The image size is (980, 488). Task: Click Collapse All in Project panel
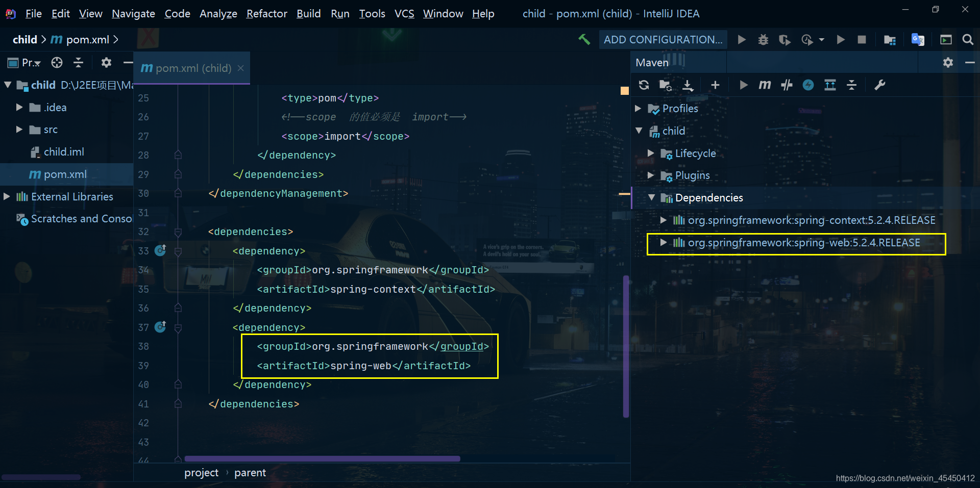click(78, 62)
